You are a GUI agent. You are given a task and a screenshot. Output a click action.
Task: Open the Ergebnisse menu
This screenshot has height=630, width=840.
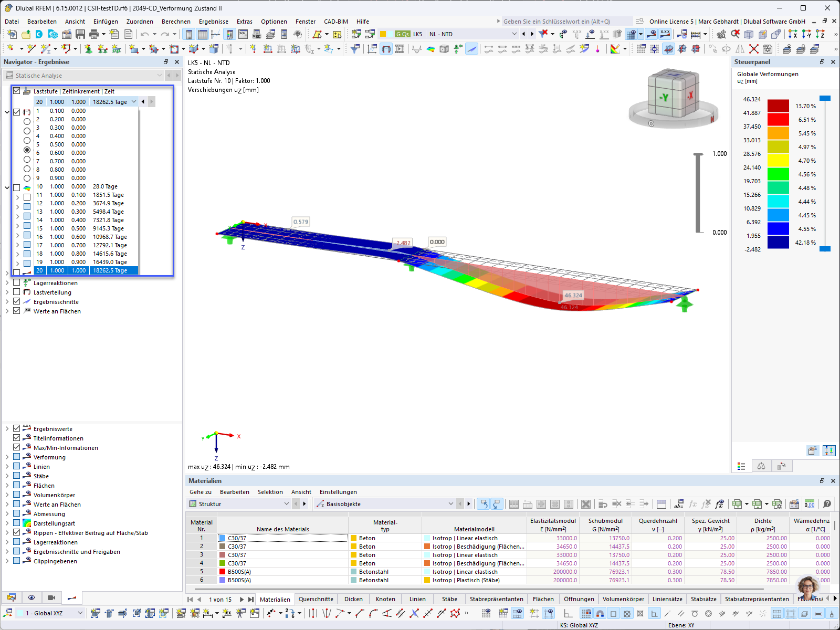coord(213,22)
